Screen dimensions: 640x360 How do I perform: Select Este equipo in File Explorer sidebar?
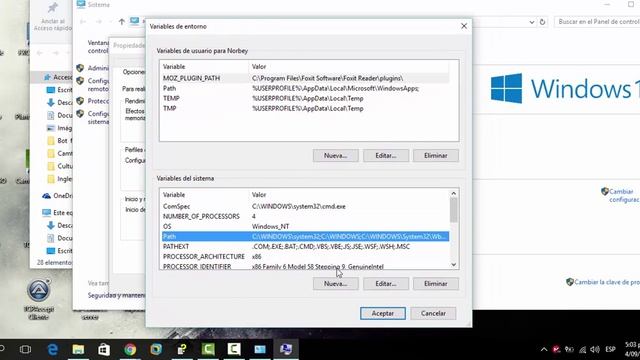click(x=58, y=213)
